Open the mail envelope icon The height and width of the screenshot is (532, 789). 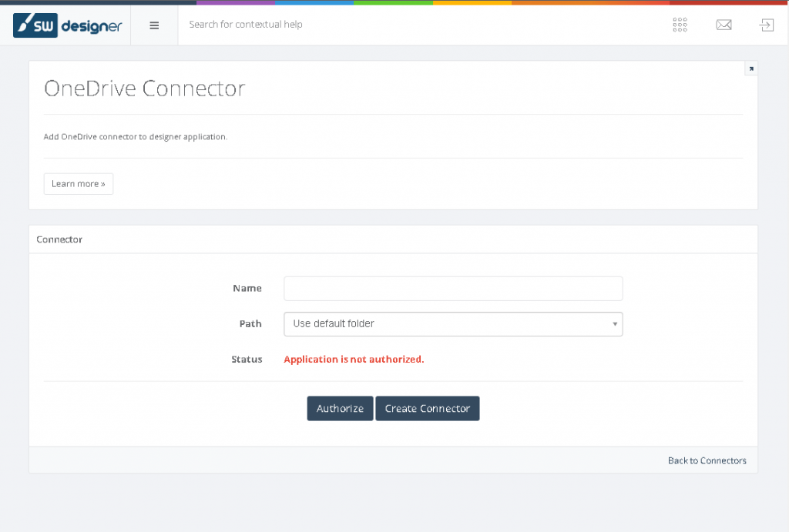(x=724, y=25)
